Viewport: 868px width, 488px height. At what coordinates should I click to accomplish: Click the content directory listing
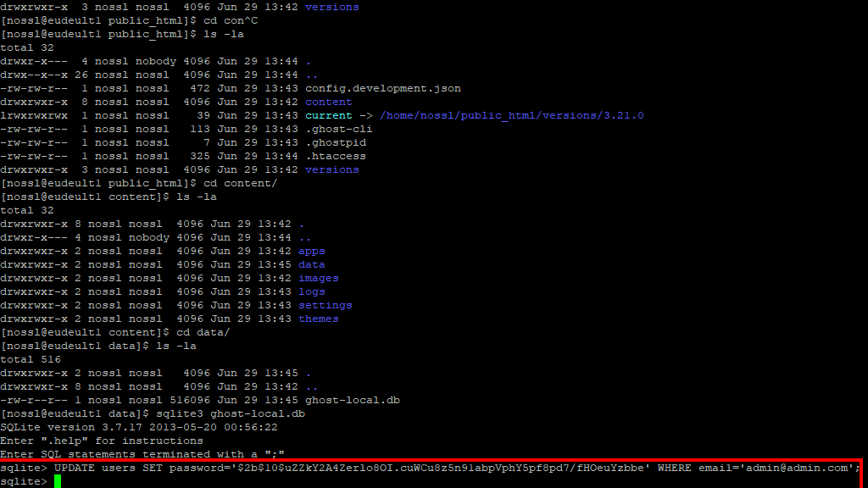tap(328, 101)
